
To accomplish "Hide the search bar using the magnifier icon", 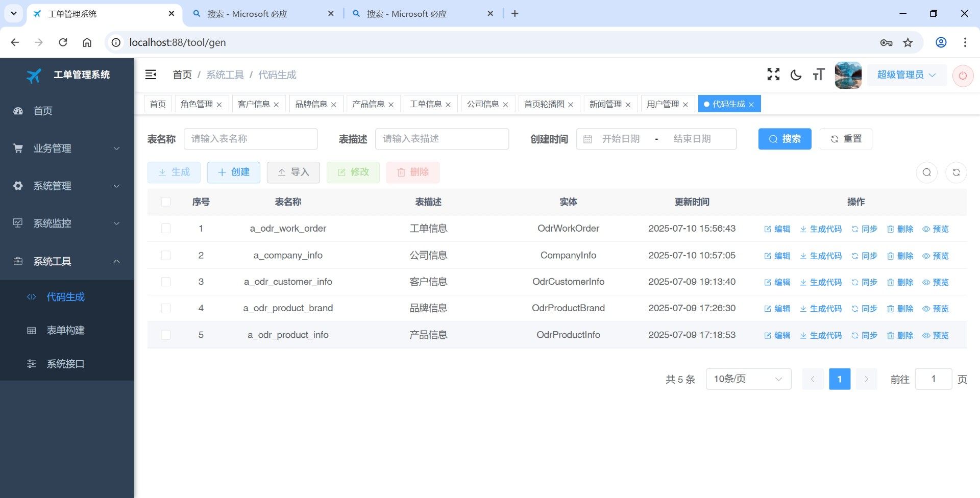I will pyautogui.click(x=927, y=172).
